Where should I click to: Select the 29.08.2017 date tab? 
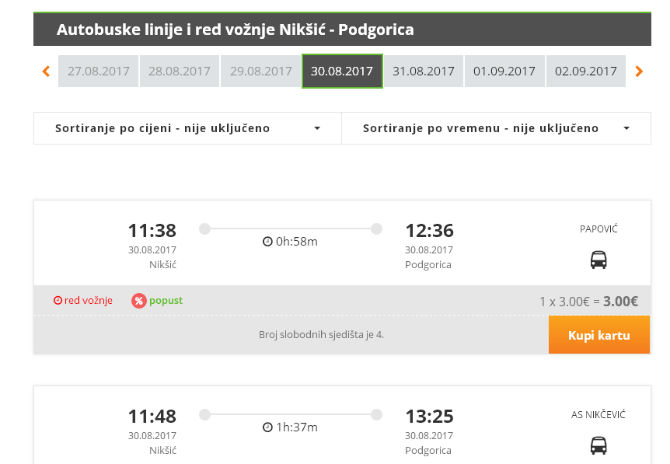click(261, 71)
